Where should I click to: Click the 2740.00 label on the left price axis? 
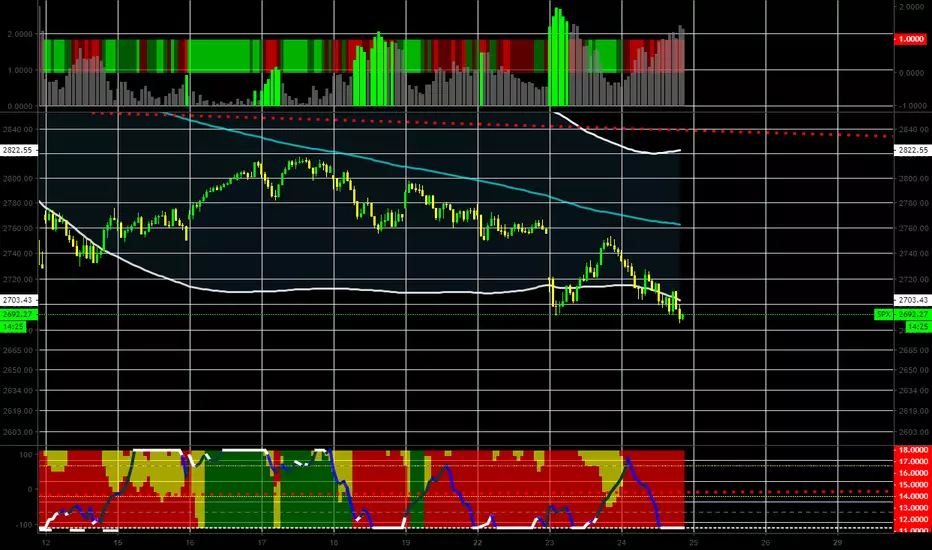tap(18, 254)
